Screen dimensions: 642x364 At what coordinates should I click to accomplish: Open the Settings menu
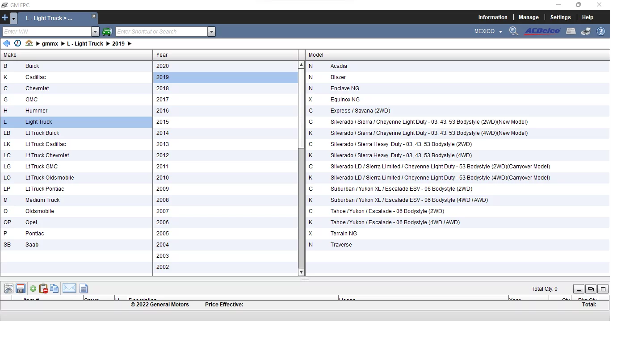560,17
